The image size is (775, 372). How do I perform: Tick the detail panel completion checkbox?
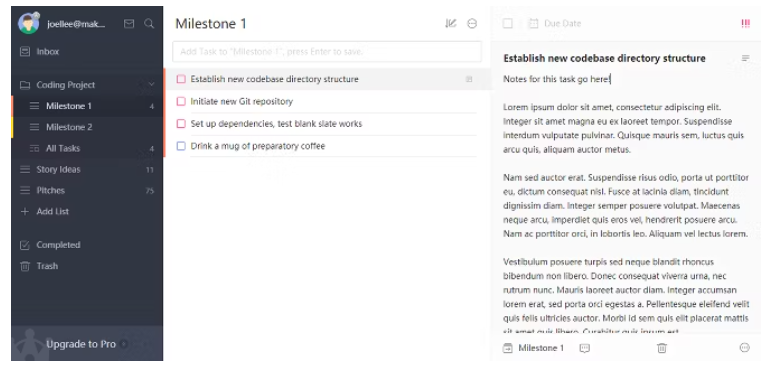[508, 23]
